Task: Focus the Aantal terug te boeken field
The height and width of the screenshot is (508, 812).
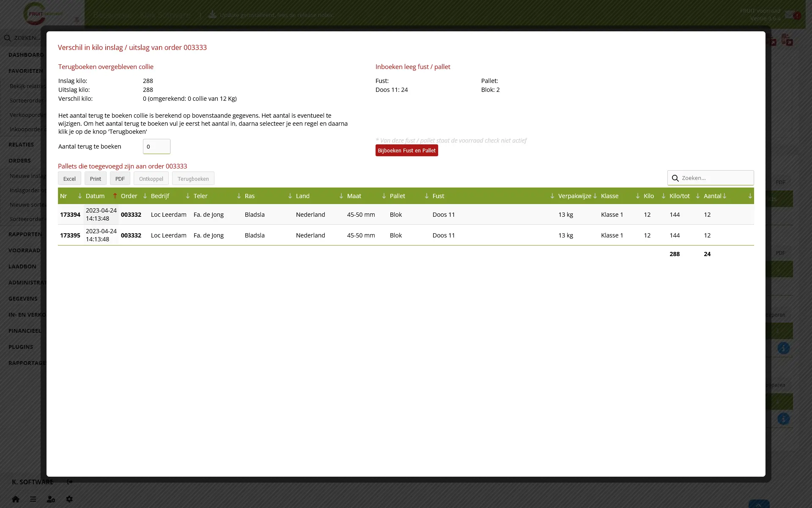Action: [156, 146]
